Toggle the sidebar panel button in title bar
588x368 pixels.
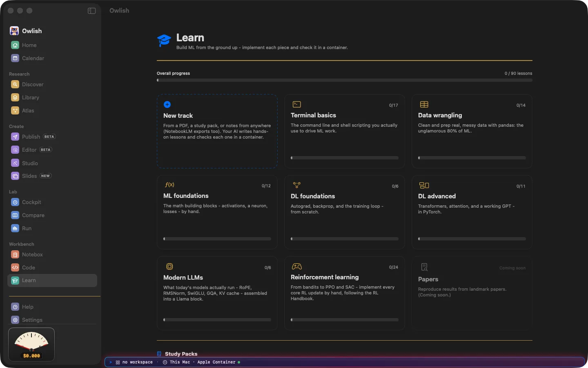point(91,11)
